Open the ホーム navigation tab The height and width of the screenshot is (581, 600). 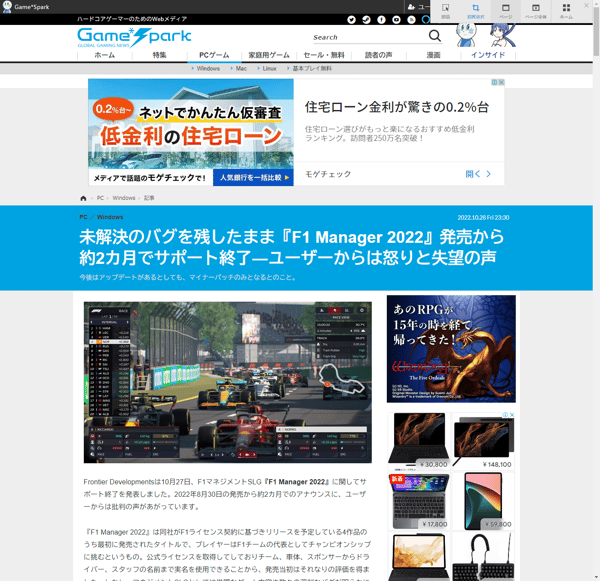(104, 55)
